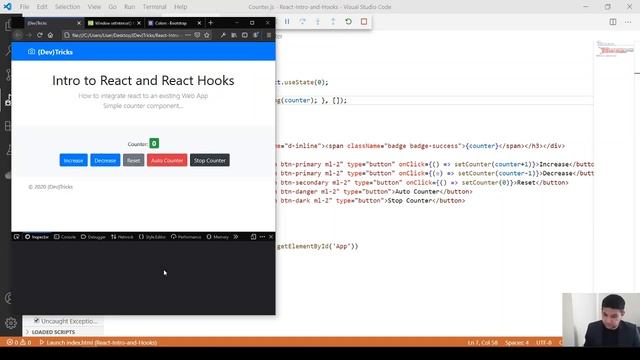The height and width of the screenshot is (360, 640).
Task: Open the Run menu
Action: point(130,7)
